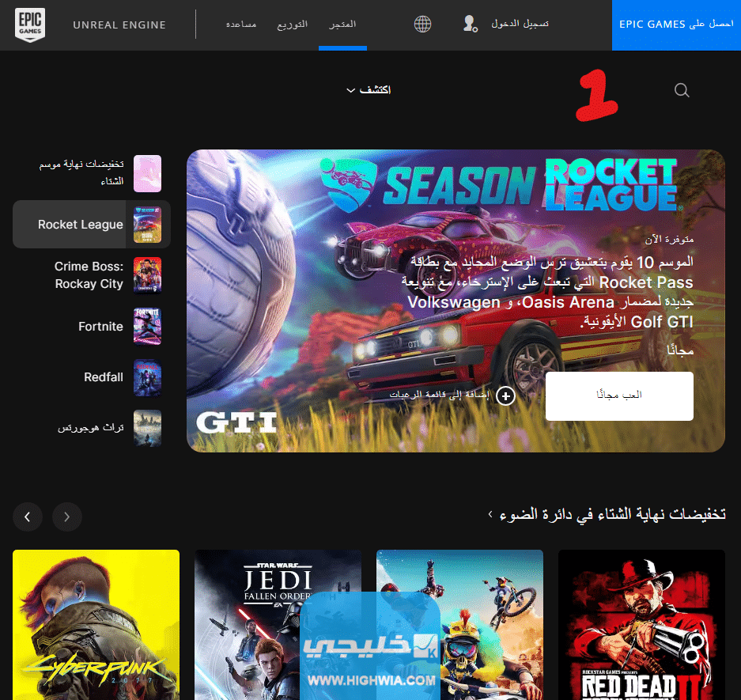Open the Jedi Fallen Order game card

(x=278, y=624)
